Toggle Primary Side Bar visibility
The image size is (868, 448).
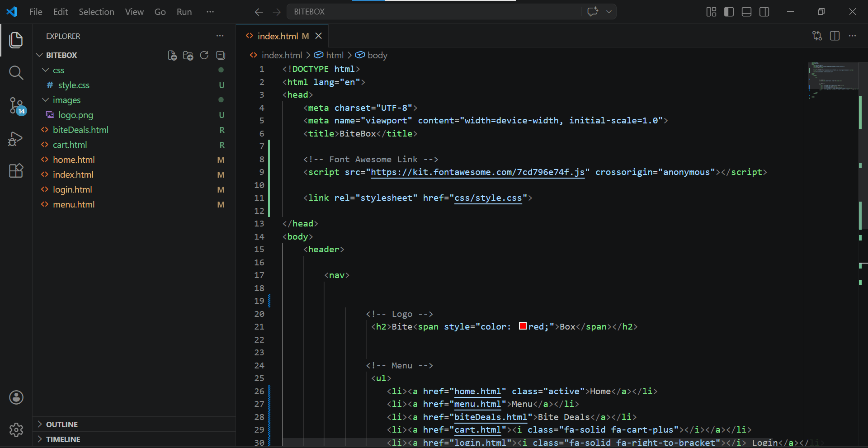click(x=729, y=12)
